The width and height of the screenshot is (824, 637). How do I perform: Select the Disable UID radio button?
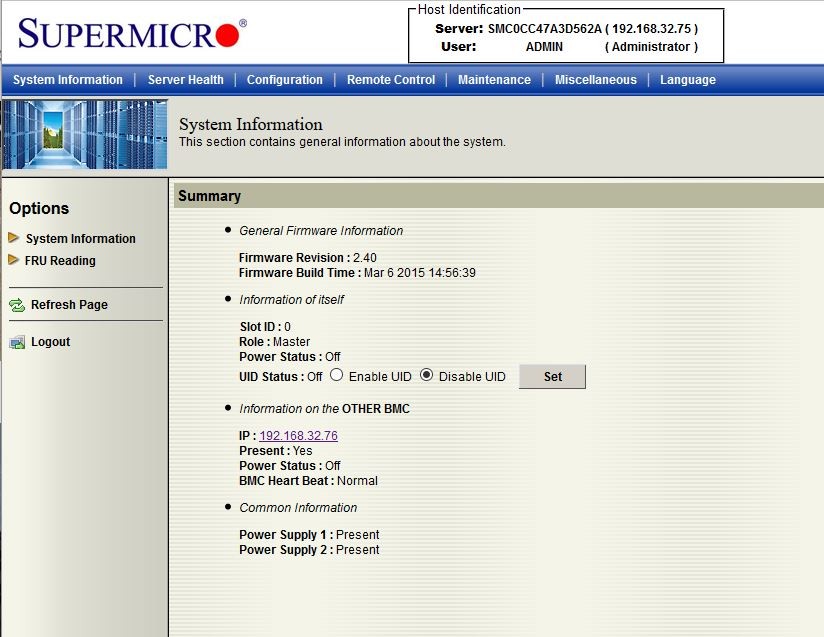tap(426, 376)
